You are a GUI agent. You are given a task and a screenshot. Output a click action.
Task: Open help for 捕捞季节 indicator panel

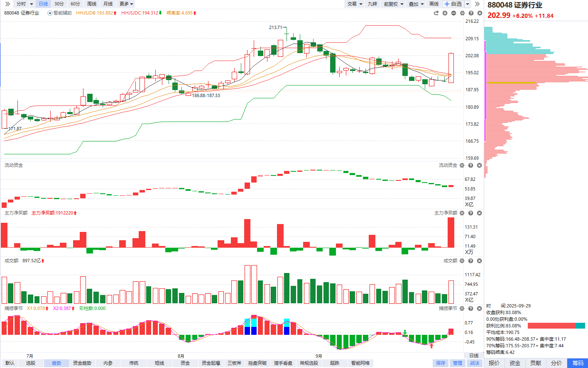470,309
